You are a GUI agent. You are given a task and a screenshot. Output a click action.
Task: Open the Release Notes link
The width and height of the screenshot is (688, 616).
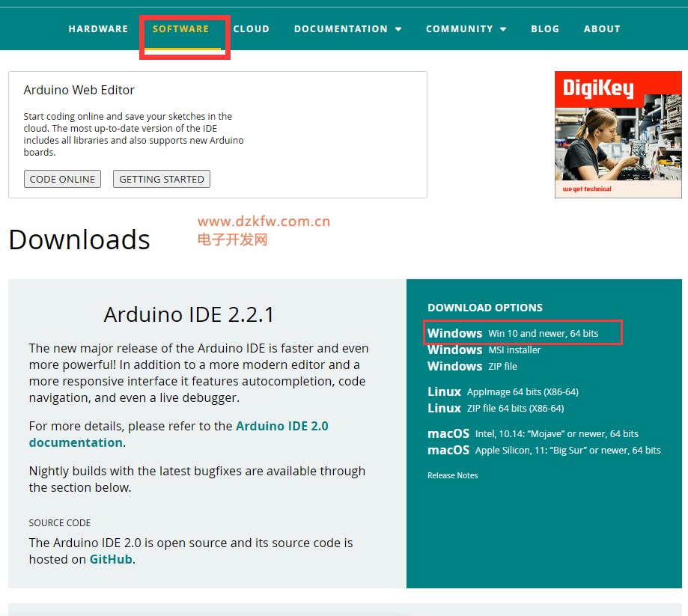[x=452, y=475]
